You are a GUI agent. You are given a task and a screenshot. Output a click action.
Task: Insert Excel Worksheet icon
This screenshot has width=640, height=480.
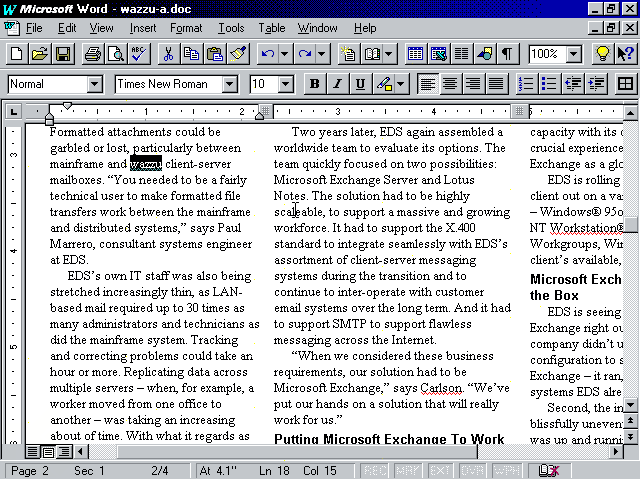(438, 54)
